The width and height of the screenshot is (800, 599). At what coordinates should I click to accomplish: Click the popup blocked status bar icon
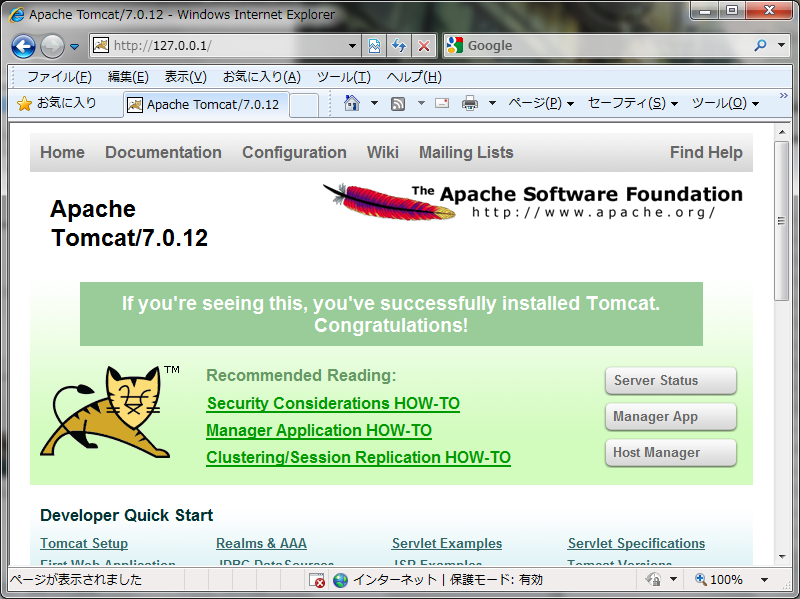[x=317, y=580]
